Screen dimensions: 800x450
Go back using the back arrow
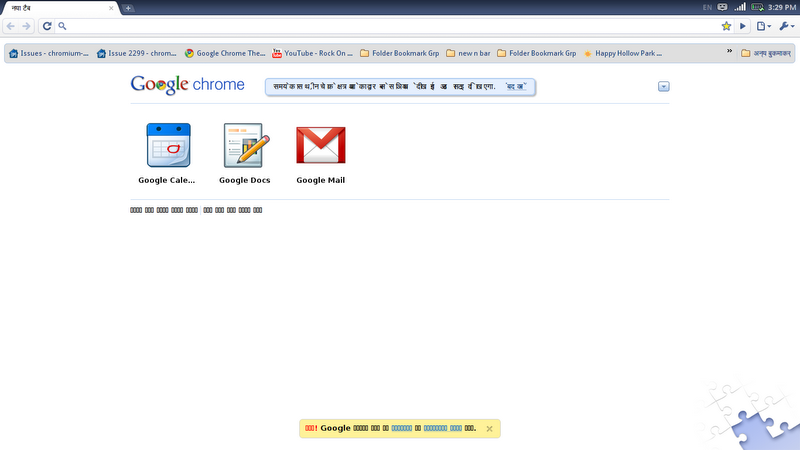[x=11, y=26]
